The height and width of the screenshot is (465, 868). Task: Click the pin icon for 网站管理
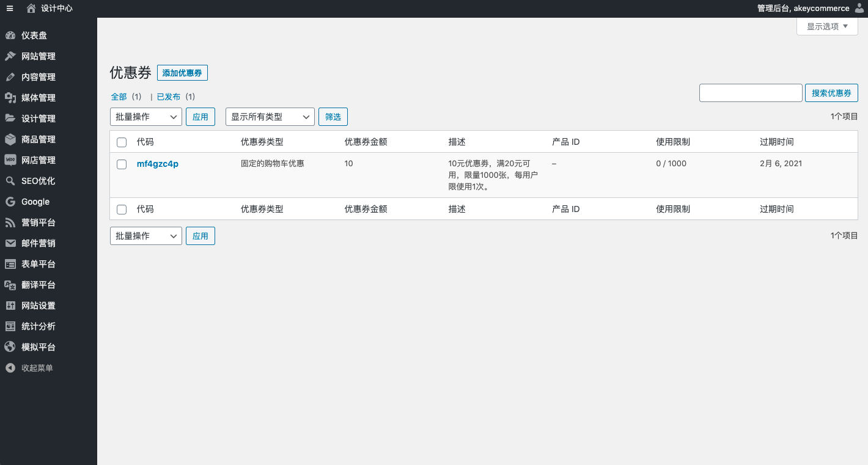10,56
